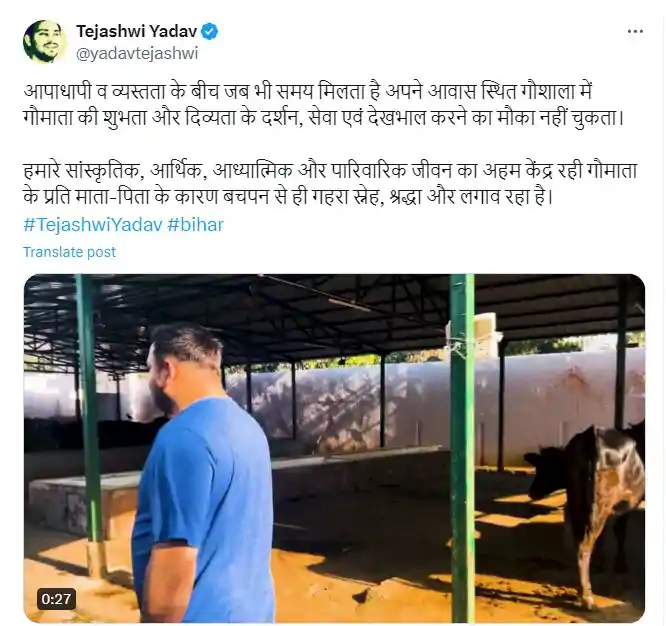
Task: Open the @yadavtejashwi handle link
Action: 137,54
